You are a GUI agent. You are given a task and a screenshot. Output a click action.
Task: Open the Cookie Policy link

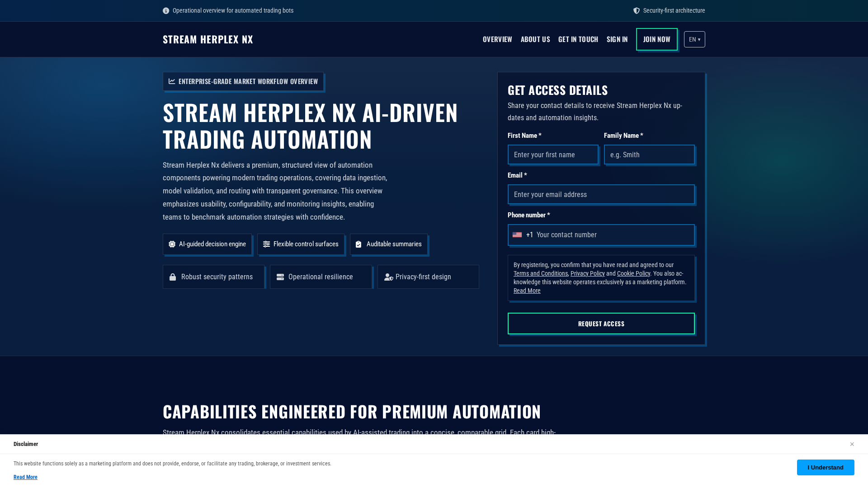pyautogui.click(x=633, y=273)
